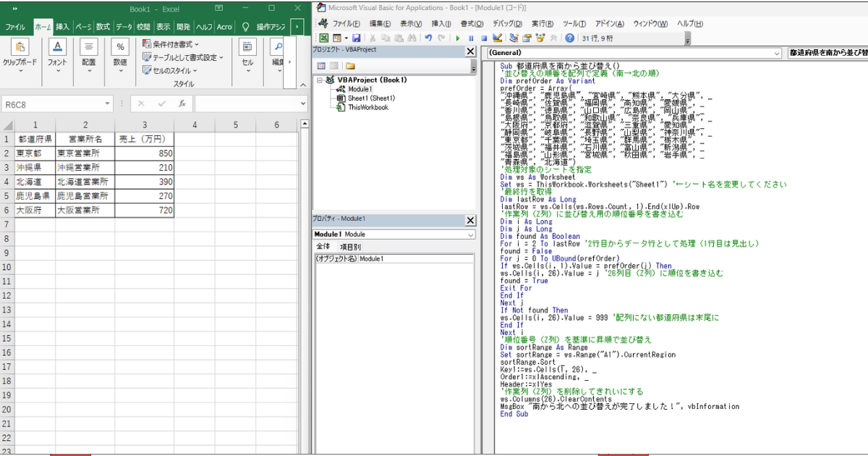Toggle Folders view in Project Explorer
868x456 pixels.
point(351,66)
